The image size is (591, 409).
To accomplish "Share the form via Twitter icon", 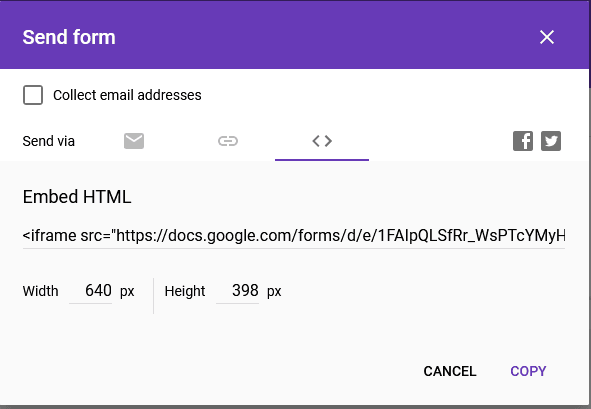I will tap(551, 141).
